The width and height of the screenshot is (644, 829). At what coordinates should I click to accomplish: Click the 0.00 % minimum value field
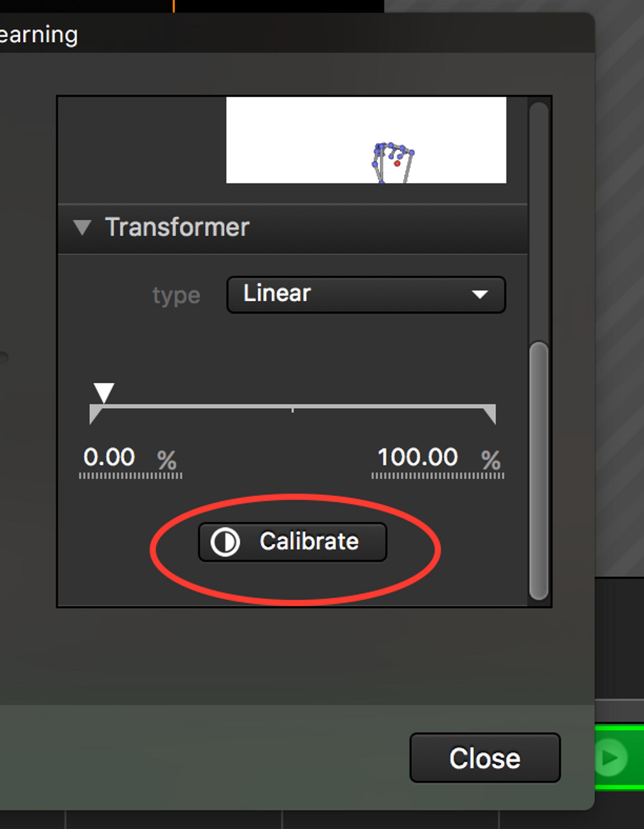[130, 461]
